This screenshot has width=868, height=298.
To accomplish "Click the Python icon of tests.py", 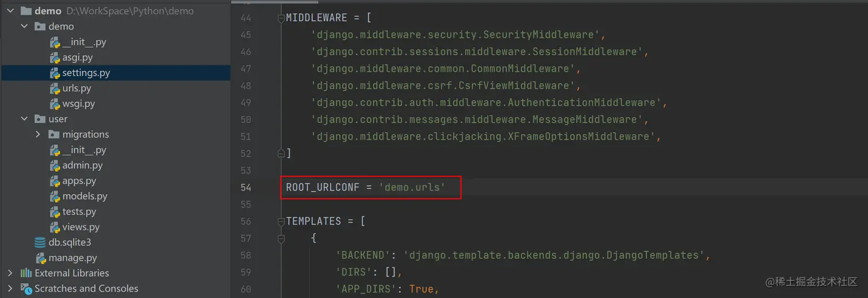I will 55,212.
